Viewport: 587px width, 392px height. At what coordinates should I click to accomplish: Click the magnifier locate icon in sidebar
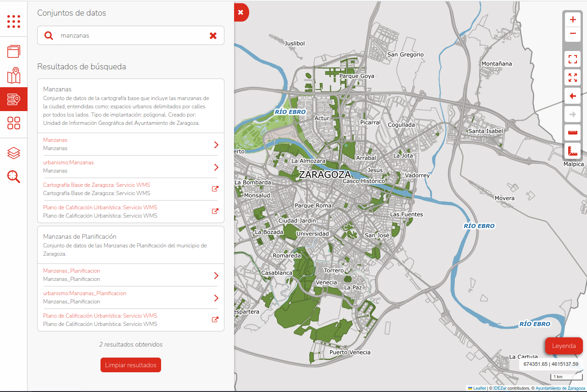(14, 177)
